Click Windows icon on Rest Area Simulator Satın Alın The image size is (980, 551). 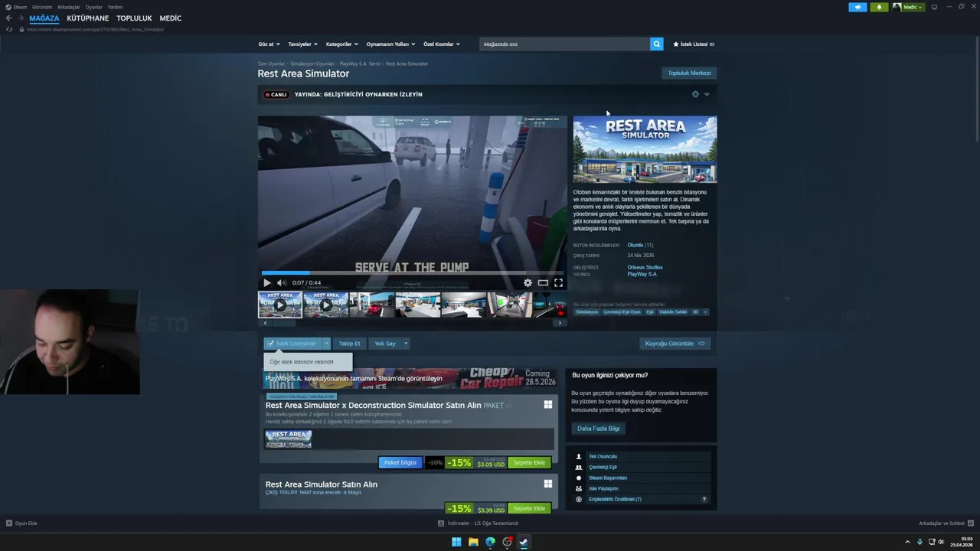(x=548, y=484)
